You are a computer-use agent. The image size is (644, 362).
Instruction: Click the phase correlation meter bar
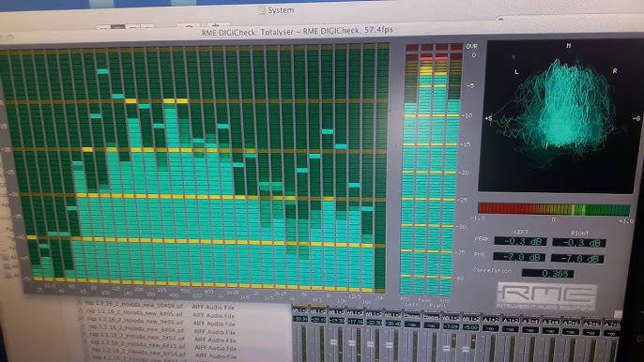554,209
